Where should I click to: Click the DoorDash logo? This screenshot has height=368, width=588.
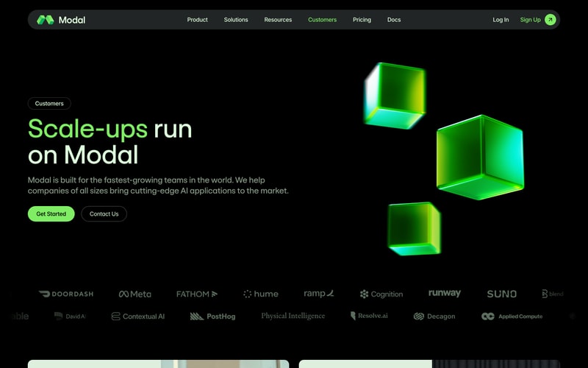tap(66, 294)
